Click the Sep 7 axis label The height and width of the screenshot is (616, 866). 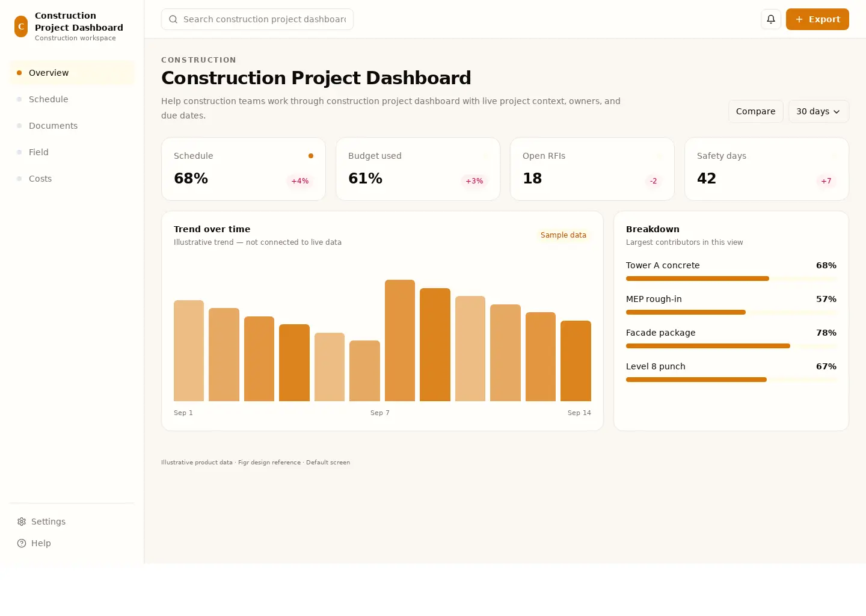point(380,413)
